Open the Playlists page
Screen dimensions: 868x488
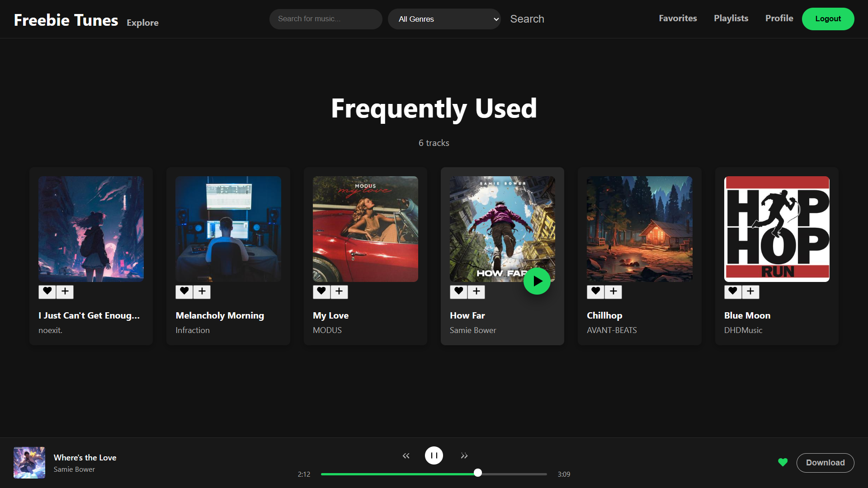[731, 19]
